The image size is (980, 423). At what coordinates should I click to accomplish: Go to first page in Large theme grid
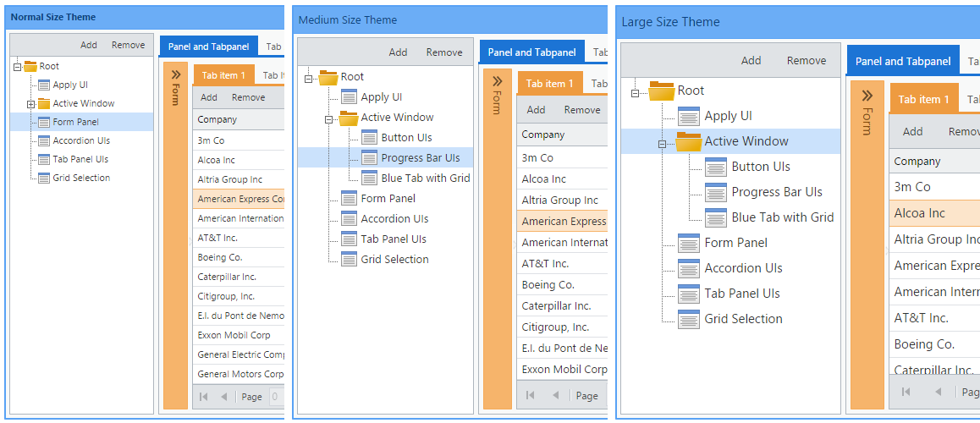(x=906, y=392)
